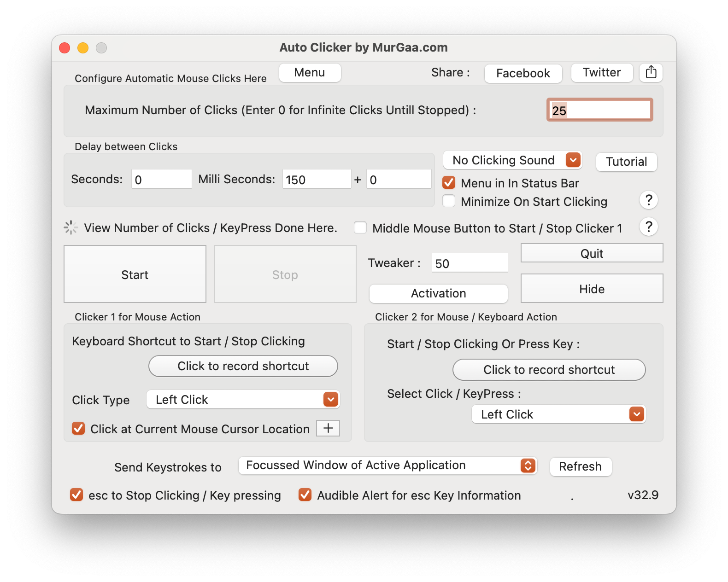Open the Menu button
This screenshot has height=582, width=728.
[x=310, y=73]
